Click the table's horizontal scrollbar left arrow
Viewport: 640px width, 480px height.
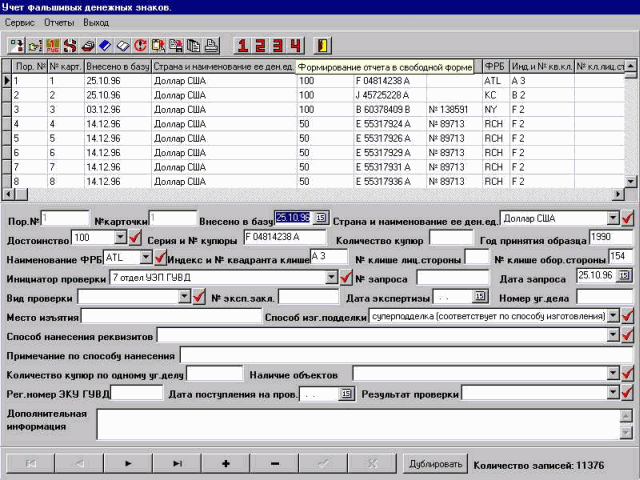point(8,194)
